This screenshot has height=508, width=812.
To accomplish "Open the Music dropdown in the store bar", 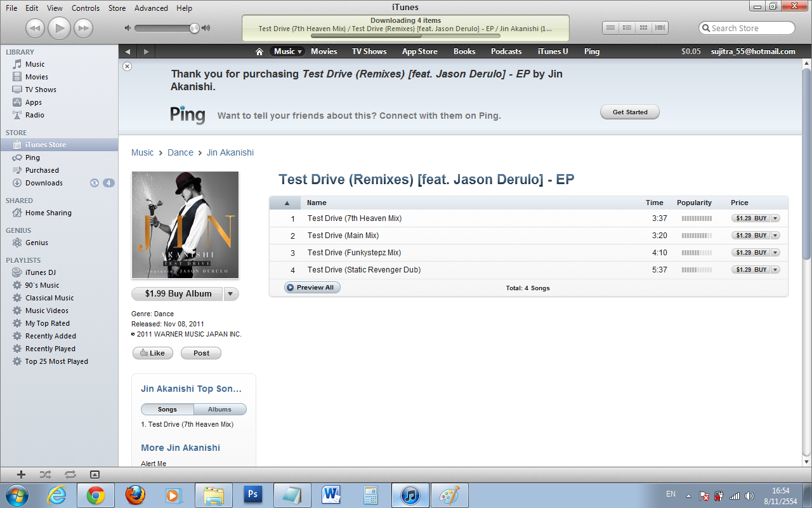I will click(287, 51).
